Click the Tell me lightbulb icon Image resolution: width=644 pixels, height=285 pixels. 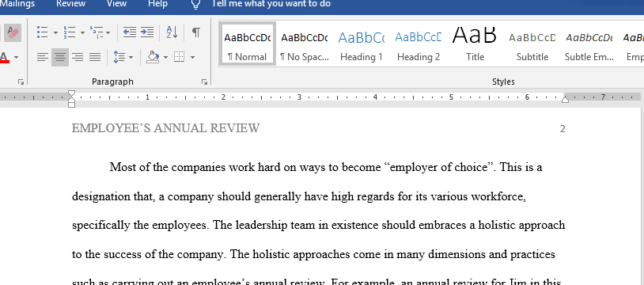pos(196,5)
